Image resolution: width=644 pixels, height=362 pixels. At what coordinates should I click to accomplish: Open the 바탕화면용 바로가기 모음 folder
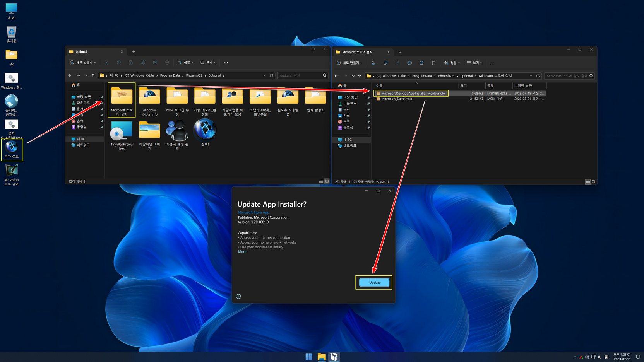pos(233,101)
